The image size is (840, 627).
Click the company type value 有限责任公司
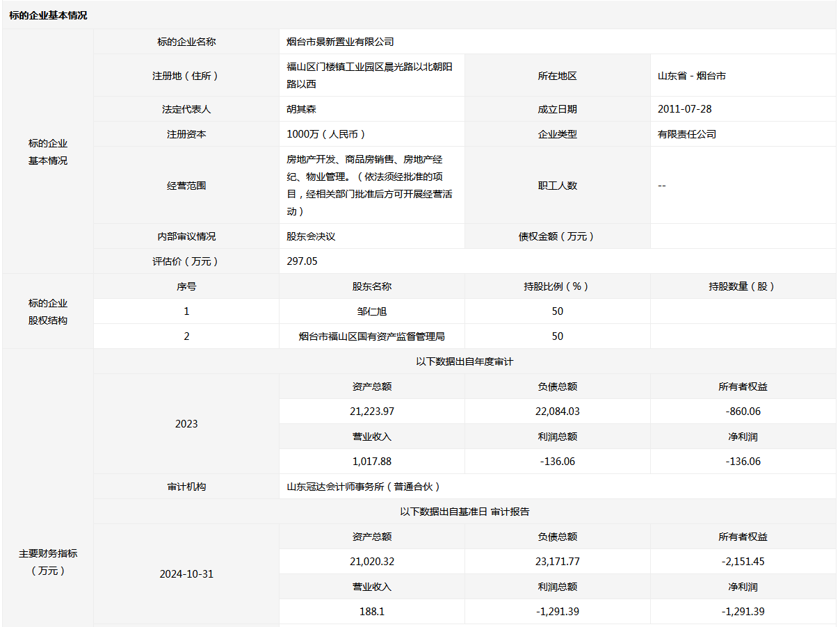pyautogui.click(x=686, y=134)
